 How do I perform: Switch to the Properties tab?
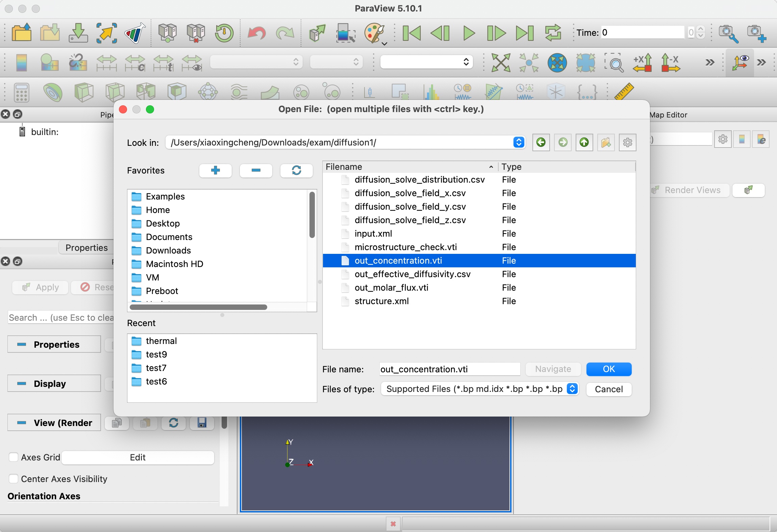tap(86, 248)
